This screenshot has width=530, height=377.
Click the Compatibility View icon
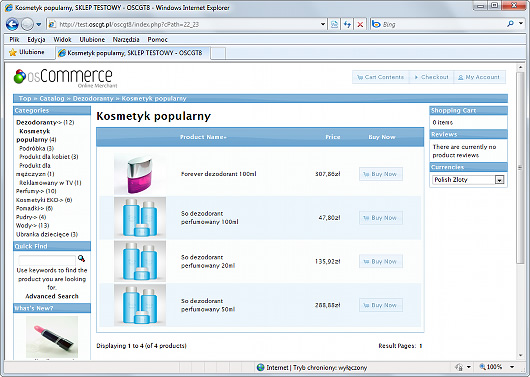(334, 24)
